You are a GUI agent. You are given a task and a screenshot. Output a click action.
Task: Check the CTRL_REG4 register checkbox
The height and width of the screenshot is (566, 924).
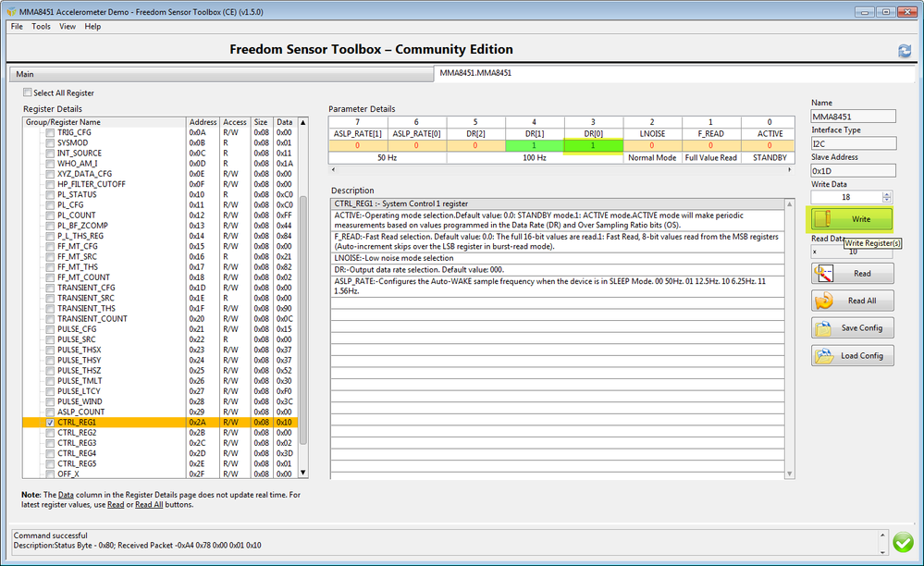[50, 453]
